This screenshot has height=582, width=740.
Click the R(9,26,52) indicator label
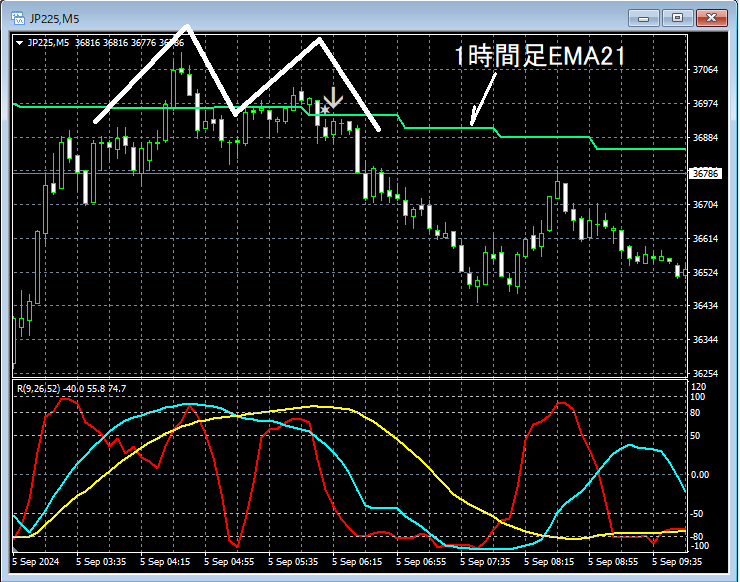(39, 389)
